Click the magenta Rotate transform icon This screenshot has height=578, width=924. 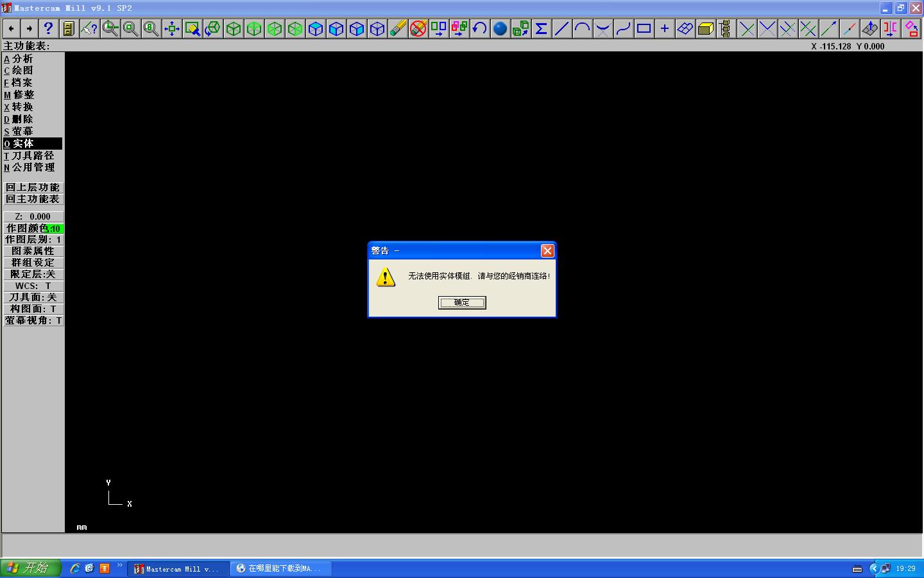point(911,28)
